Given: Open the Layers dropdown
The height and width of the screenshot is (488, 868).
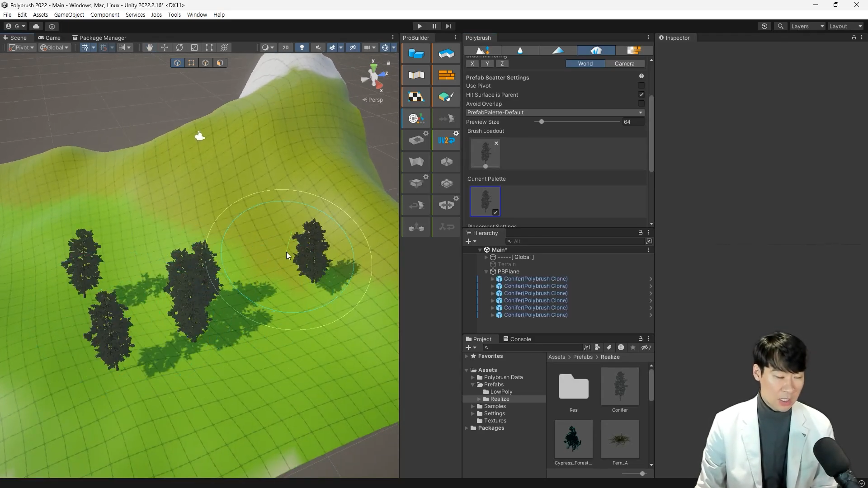Looking at the screenshot, I should point(807,26).
